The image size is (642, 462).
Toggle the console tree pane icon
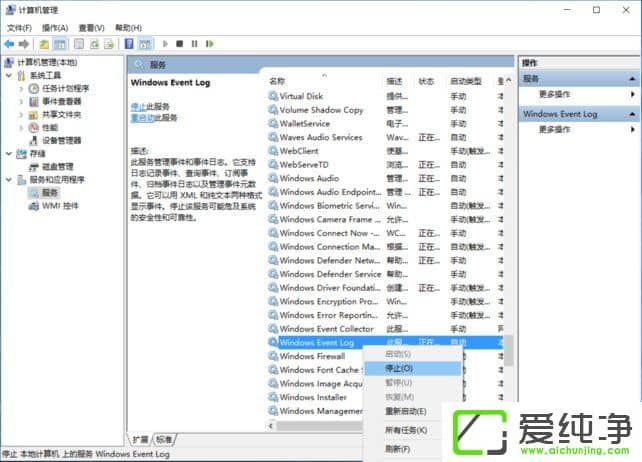[60, 43]
